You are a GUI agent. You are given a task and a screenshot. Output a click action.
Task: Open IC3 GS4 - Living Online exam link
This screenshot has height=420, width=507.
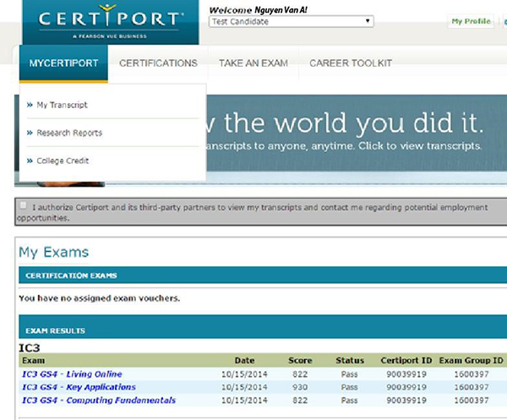click(72, 374)
